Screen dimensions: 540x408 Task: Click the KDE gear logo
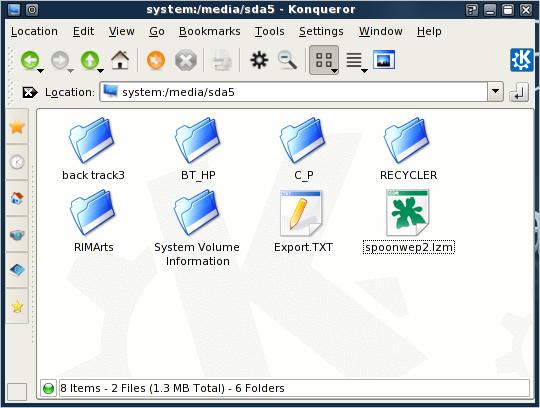coord(521,60)
